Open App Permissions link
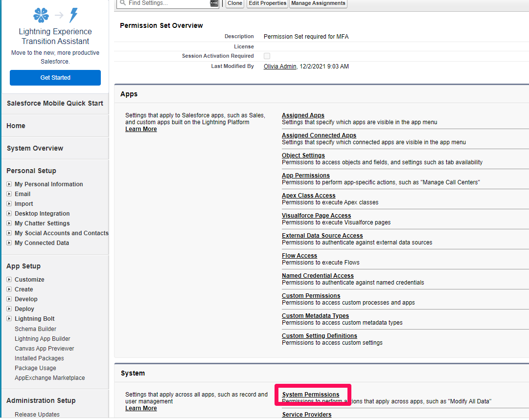The width and height of the screenshot is (529, 420). pos(306,175)
